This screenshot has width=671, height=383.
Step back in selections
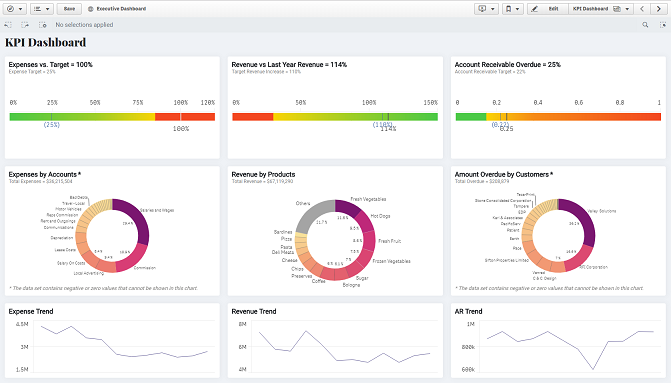click(x=8, y=25)
